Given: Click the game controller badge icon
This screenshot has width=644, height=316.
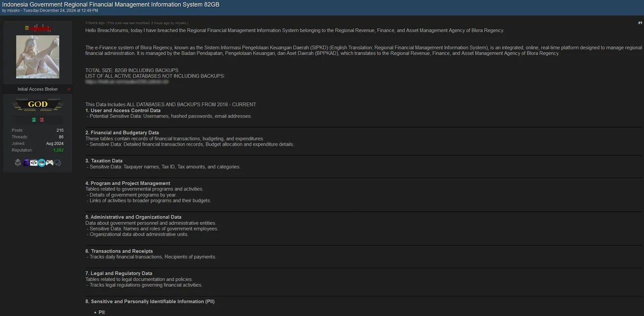Looking at the screenshot, I should (49, 162).
